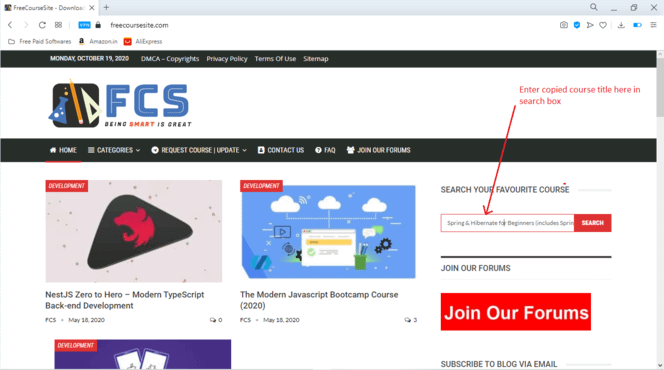
Task: Click the red SEARCH button
Action: tap(592, 223)
